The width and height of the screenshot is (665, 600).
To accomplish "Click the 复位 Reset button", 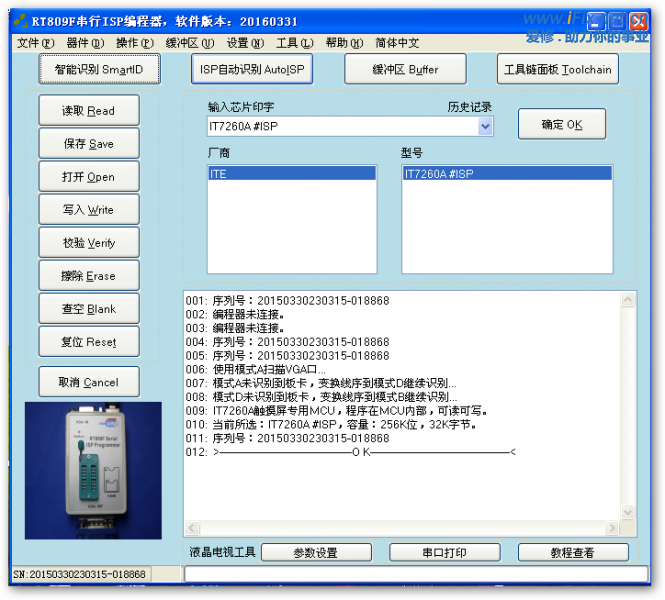I will 89,342.
